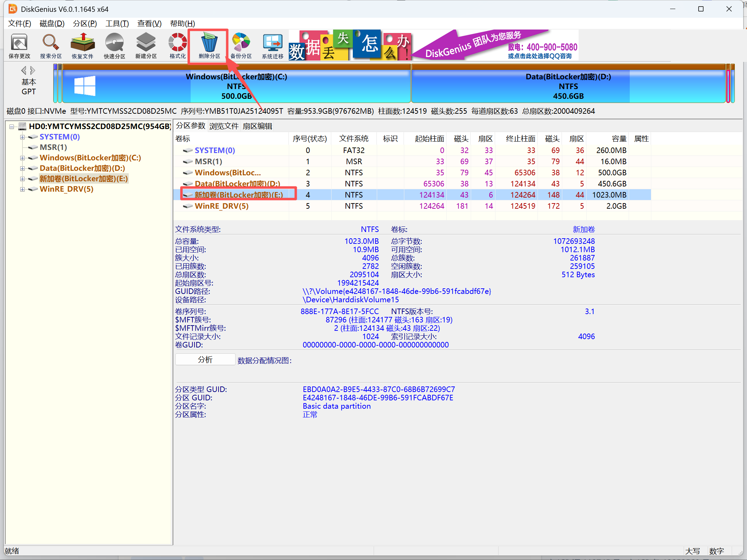Collapse the HD0 disk tree node
The image size is (747, 560).
(x=12, y=127)
